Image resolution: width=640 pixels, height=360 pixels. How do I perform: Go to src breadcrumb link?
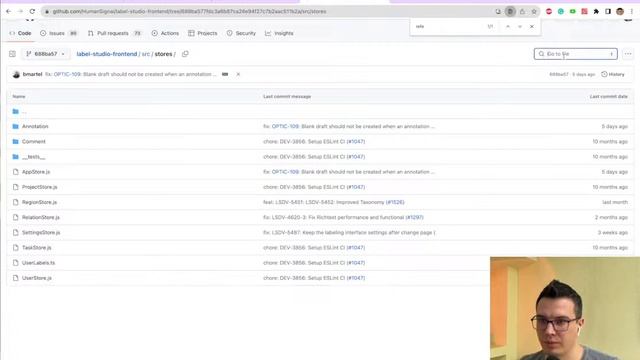[146, 54]
